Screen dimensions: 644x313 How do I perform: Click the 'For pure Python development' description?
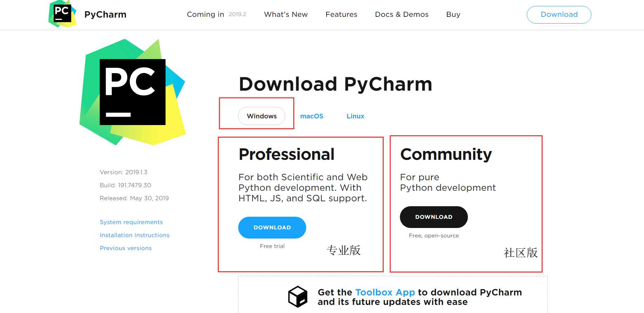tap(448, 182)
